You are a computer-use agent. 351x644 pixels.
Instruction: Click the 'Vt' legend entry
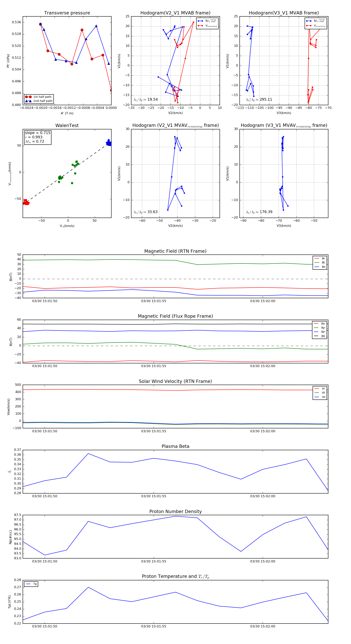[320, 393]
